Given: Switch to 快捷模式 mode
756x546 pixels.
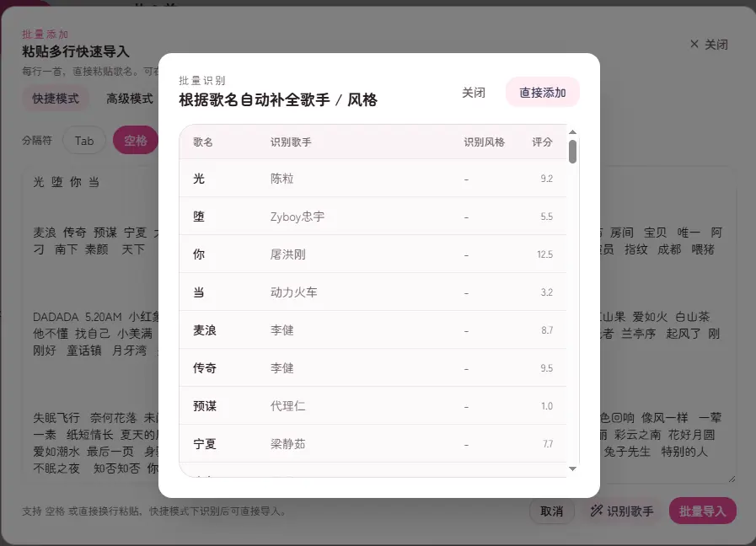Looking at the screenshot, I should [56, 99].
